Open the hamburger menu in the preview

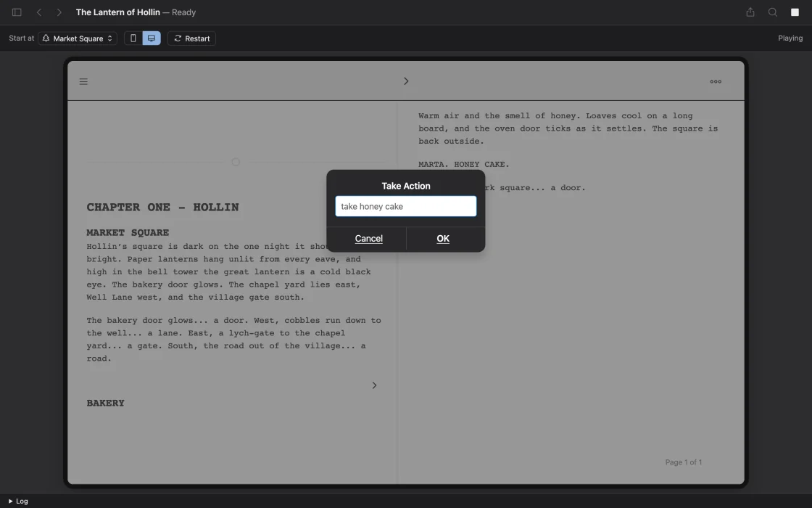[x=83, y=81]
